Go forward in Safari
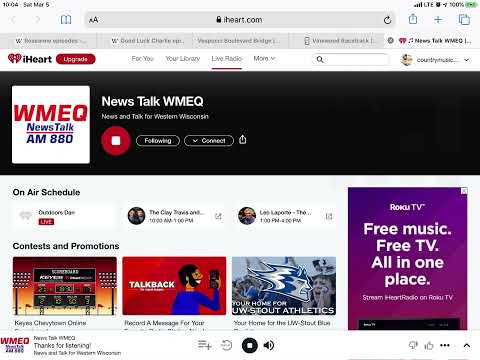The width and height of the screenshot is (480, 360). pos(37,20)
